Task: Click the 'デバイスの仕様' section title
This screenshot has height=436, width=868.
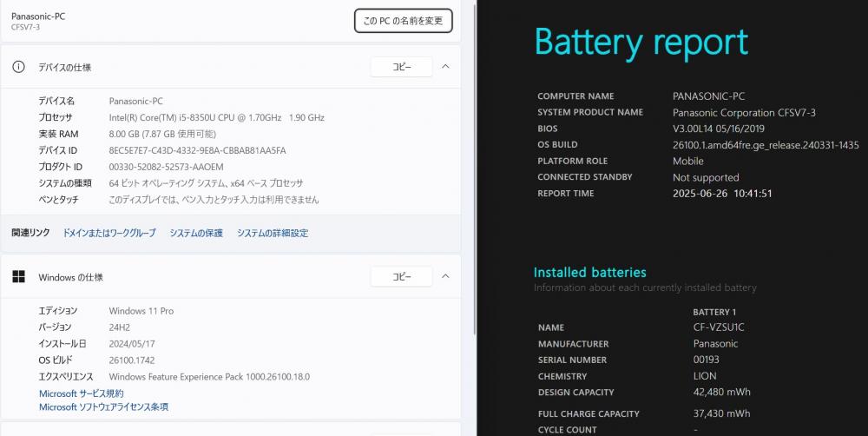Action: pos(65,67)
